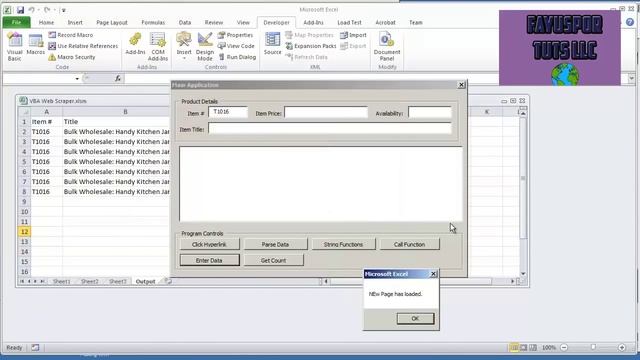
Task: Switch to the Home tab
Action: 46,22
